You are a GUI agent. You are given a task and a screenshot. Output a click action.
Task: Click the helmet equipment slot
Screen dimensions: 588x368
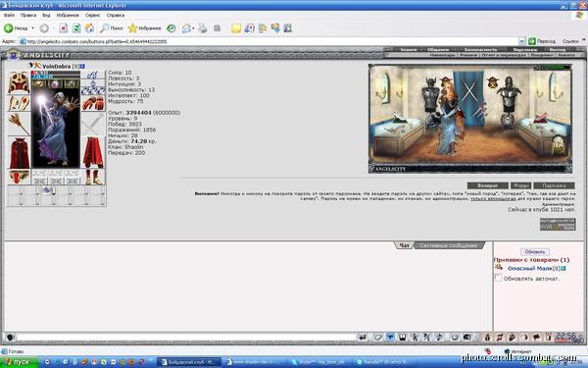coord(19,82)
